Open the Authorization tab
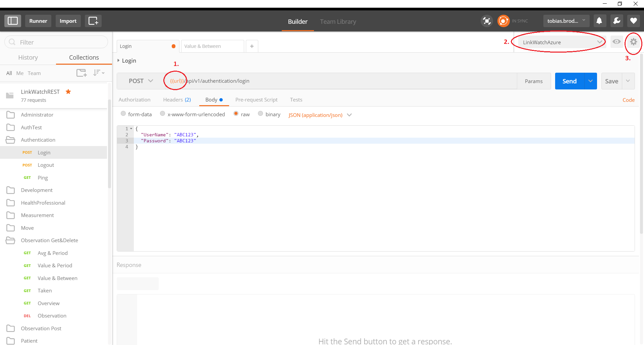The height and width of the screenshot is (345, 644). 135,100
